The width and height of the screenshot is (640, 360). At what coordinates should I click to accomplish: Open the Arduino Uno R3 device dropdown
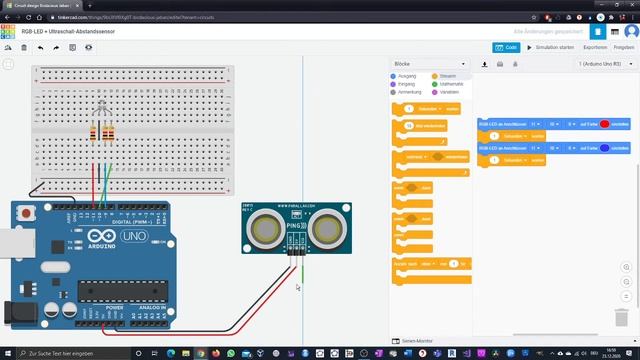click(x=606, y=64)
